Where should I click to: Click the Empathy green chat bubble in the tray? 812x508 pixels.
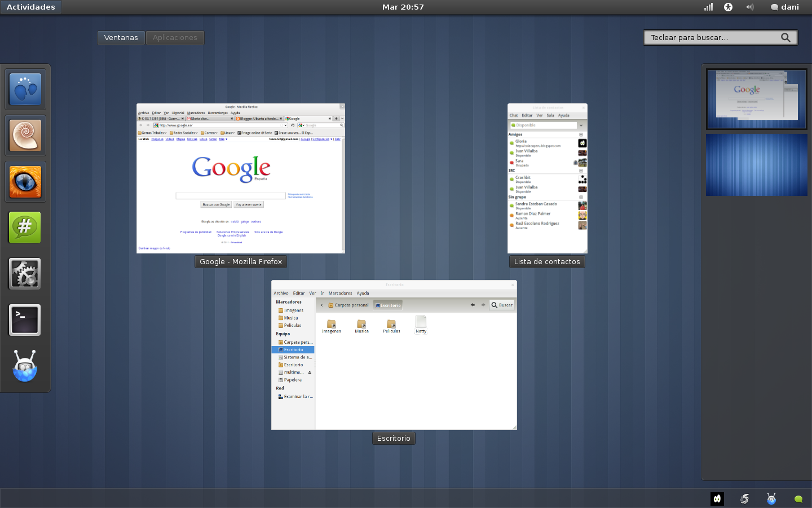(x=798, y=499)
